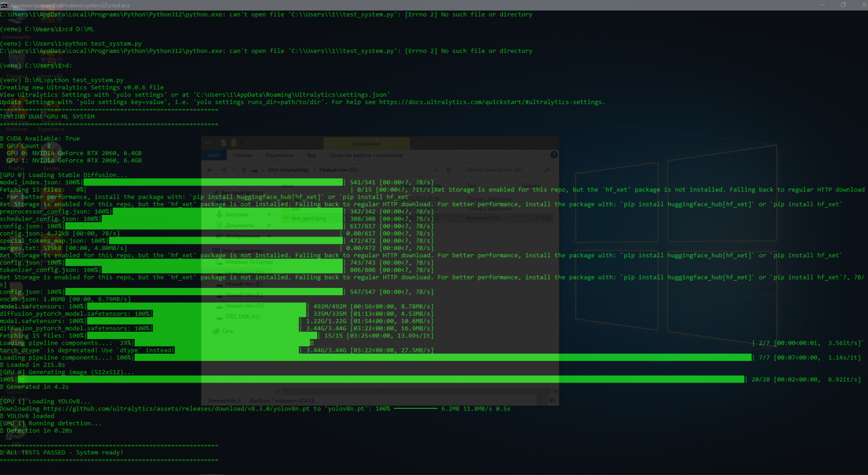Click the cmd.exe icon in the title bar
The image size is (868, 475).
(x=4, y=5)
